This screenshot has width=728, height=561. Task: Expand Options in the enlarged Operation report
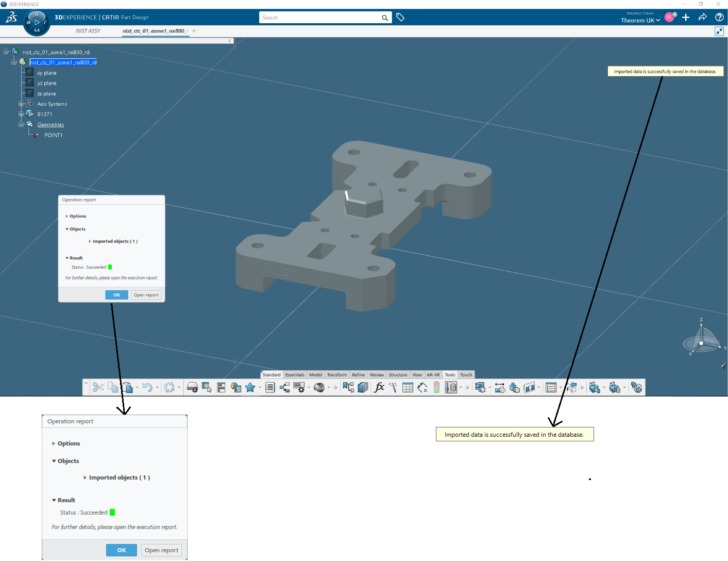pos(54,443)
